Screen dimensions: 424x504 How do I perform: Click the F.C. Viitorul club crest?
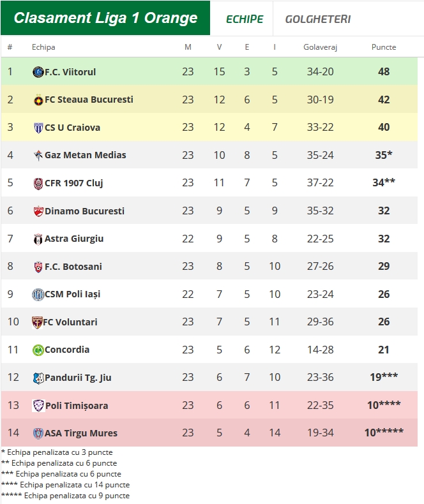click(x=38, y=72)
